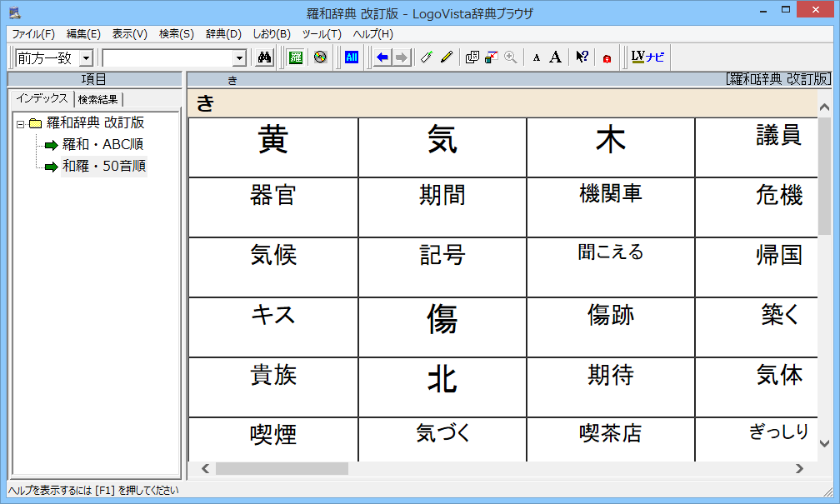Click the LVナビ toolbar icon
The width and height of the screenshot is (840, 504).
tap(647, 57)
